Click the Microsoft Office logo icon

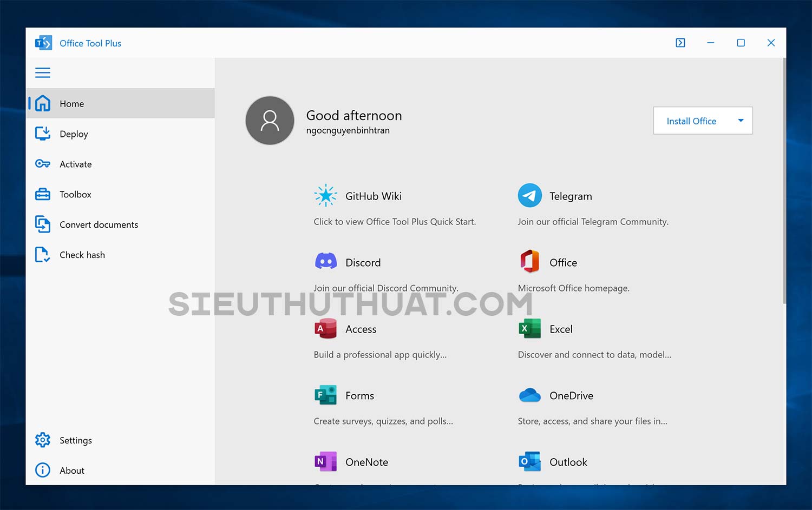(x=530, y=262)
